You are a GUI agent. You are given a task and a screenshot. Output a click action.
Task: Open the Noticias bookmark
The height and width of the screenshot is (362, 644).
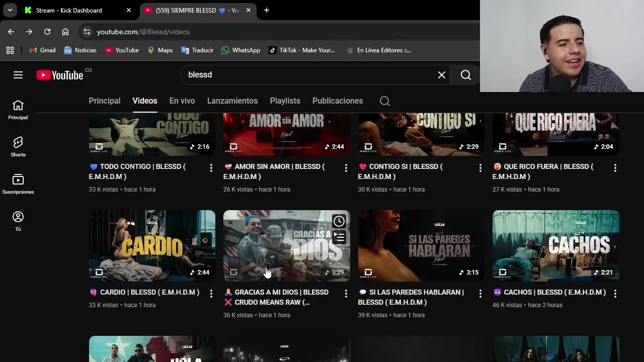click(x=80, y=50)
